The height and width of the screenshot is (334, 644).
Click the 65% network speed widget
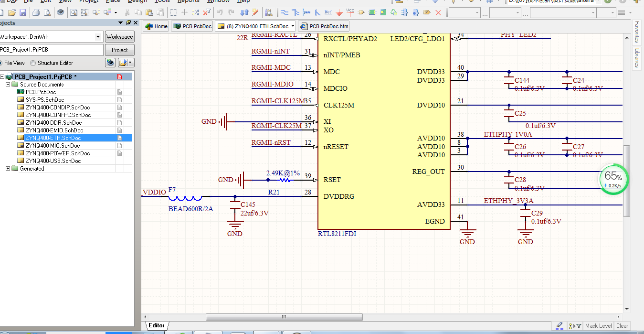[614, 179]
